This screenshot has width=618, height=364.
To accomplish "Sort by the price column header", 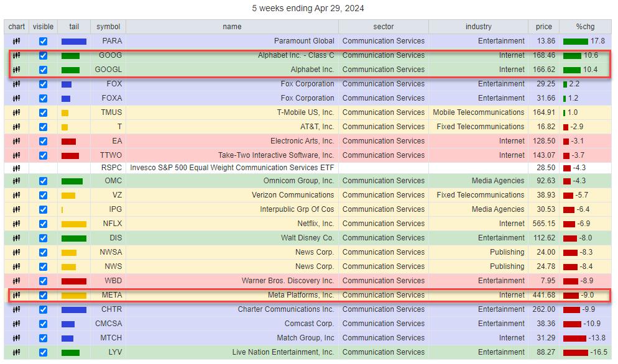I will click(x=543, y=27).
